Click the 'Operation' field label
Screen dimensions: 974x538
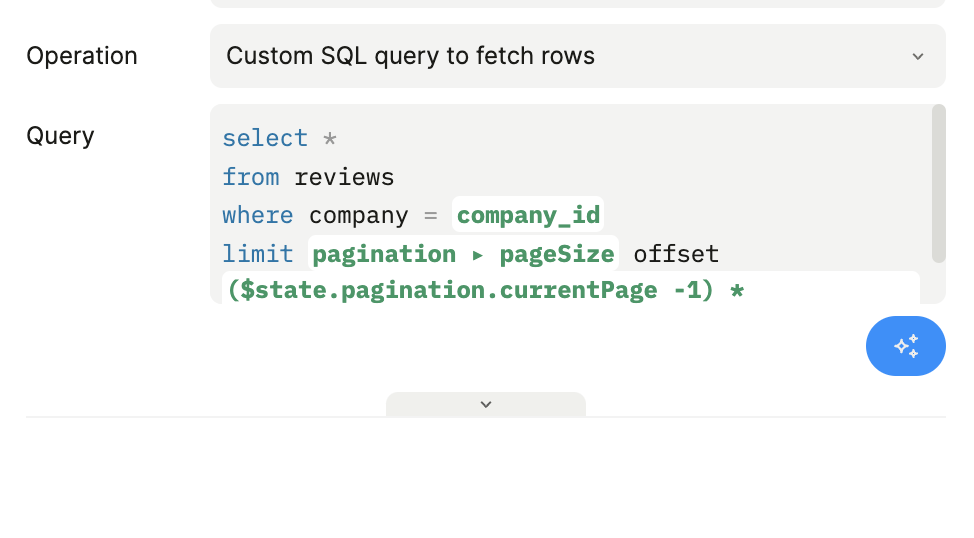82,56
